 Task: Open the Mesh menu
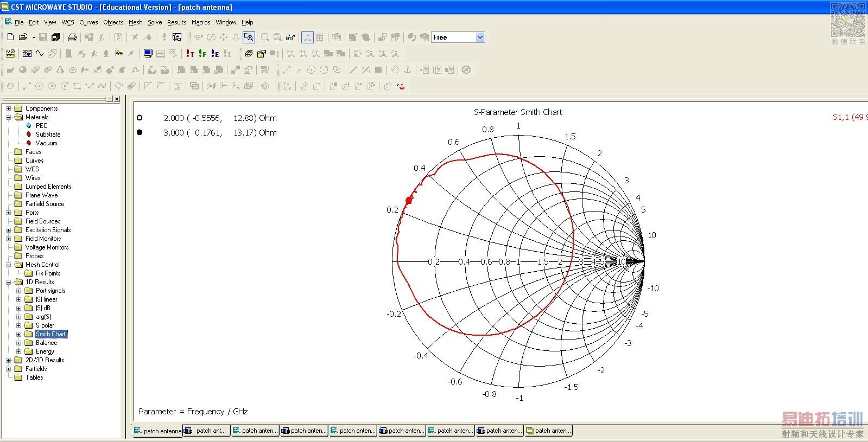click(x=136, y=22)
